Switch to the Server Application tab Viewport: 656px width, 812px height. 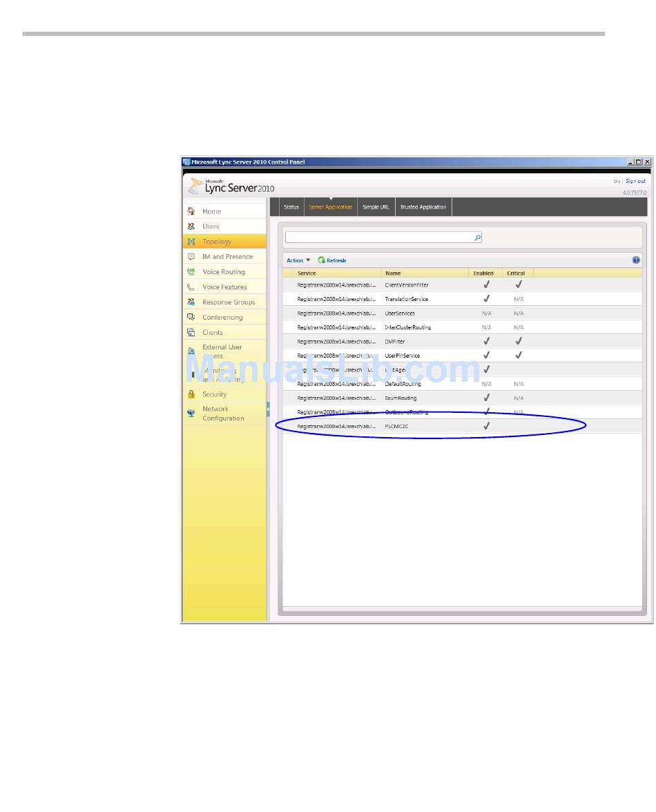330,206
